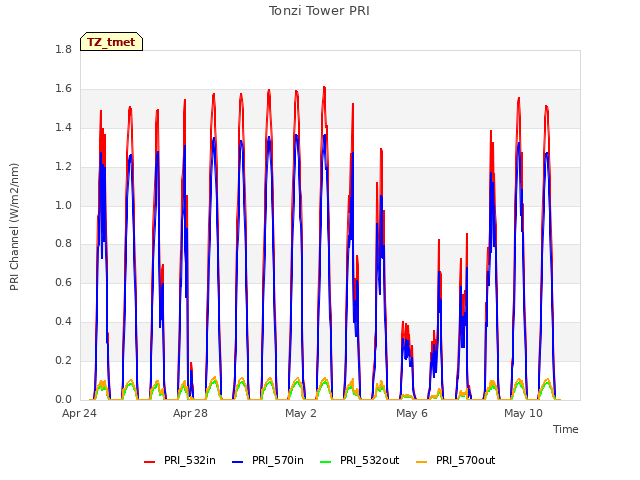This screenshot has width=640, height=480.
Task: Click the Time axis title
Action: click(566, 429)
